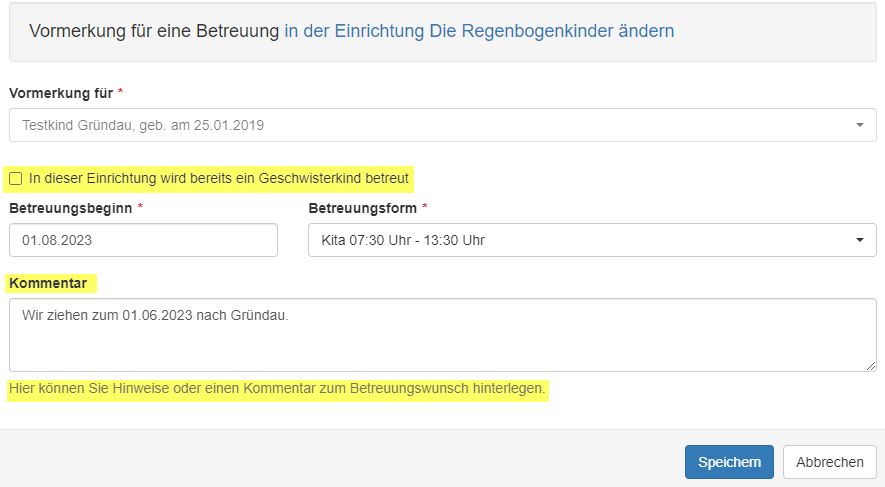Open the Vormerkung für child dropdown
885x487 pixels.
(x=442, y=125)
